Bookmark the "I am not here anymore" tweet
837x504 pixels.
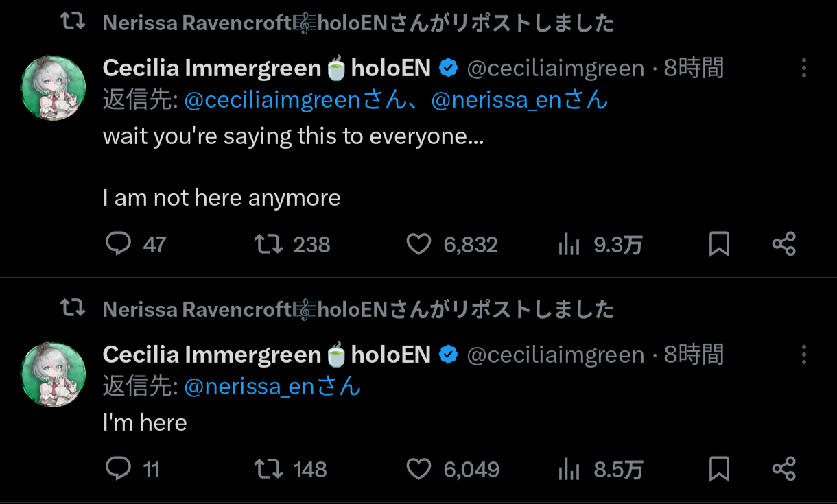pos(719,244)
